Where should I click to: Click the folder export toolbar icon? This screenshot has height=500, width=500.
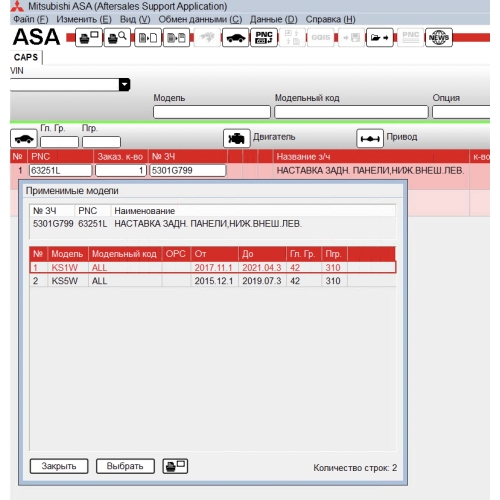[380, 38]
